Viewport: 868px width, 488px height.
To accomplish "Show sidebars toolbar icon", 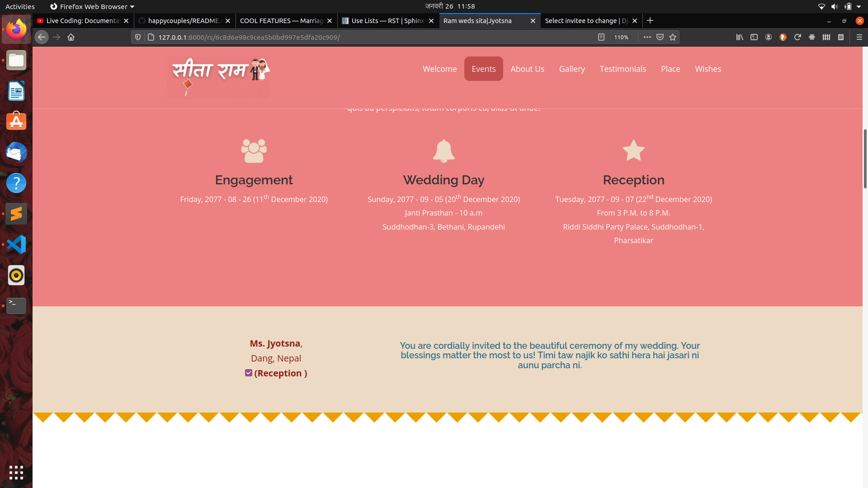I will pos(754,38).
